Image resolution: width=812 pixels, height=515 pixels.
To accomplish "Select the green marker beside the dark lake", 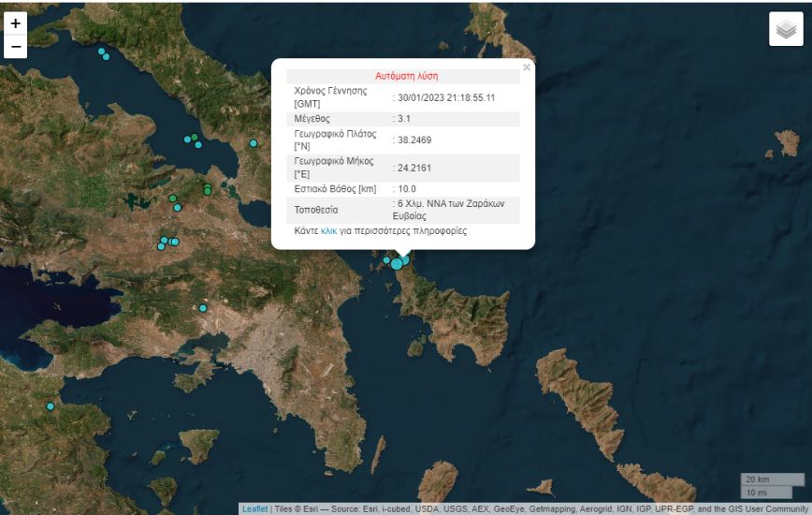I will (173, 199).
